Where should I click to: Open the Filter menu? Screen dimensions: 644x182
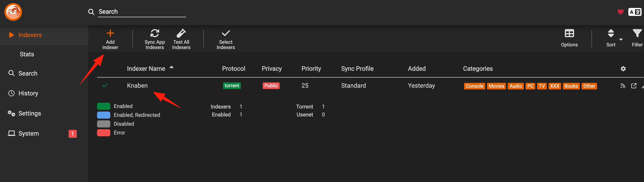pos(637,38)
